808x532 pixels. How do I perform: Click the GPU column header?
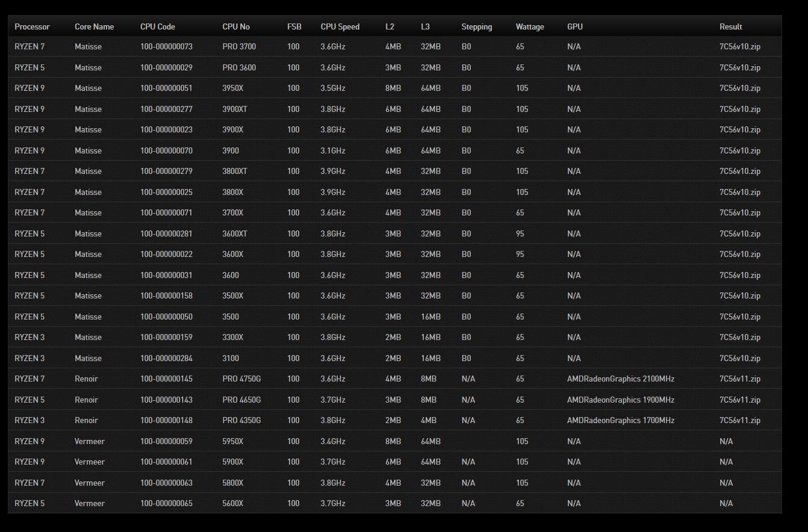click(575, 26)
